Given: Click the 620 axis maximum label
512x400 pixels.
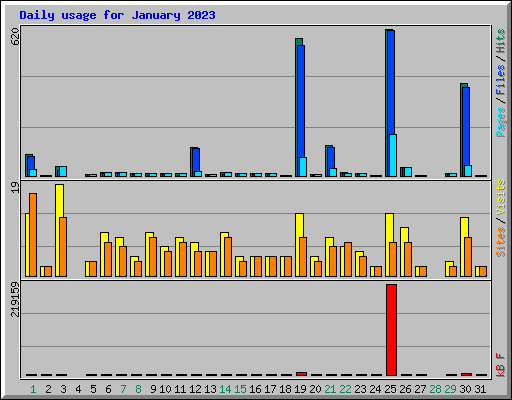Looking at the screenshot, I should pyautogui.click(x=15, y=37).
